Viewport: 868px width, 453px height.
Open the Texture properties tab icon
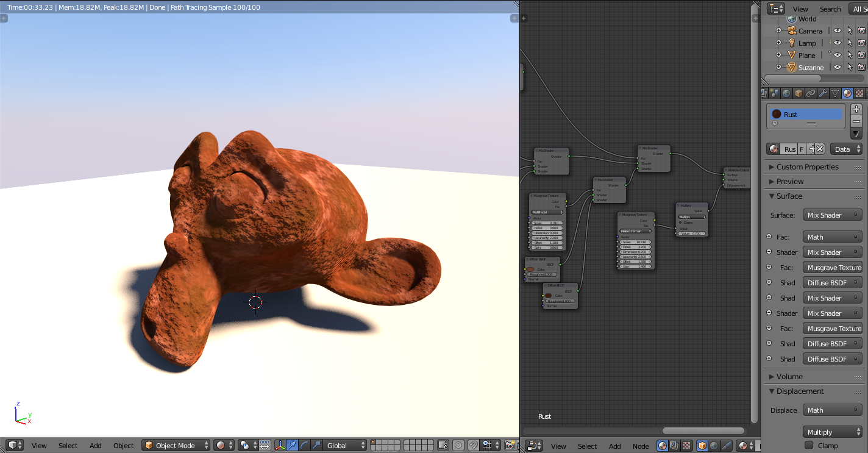(859, 93)
